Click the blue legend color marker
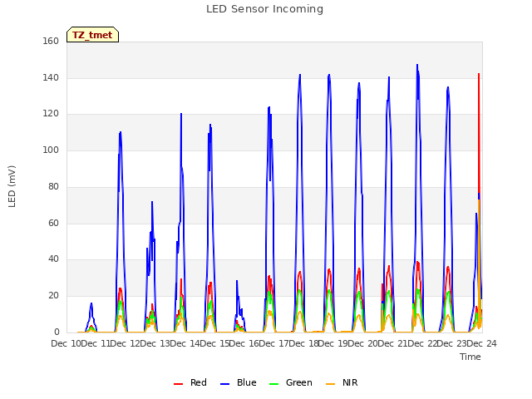The image size is (532, 399). pyautogui.click(x=225, y=384)
